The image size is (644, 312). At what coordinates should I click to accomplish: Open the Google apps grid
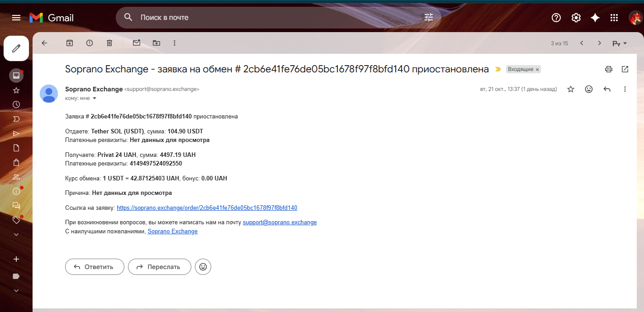614,18
